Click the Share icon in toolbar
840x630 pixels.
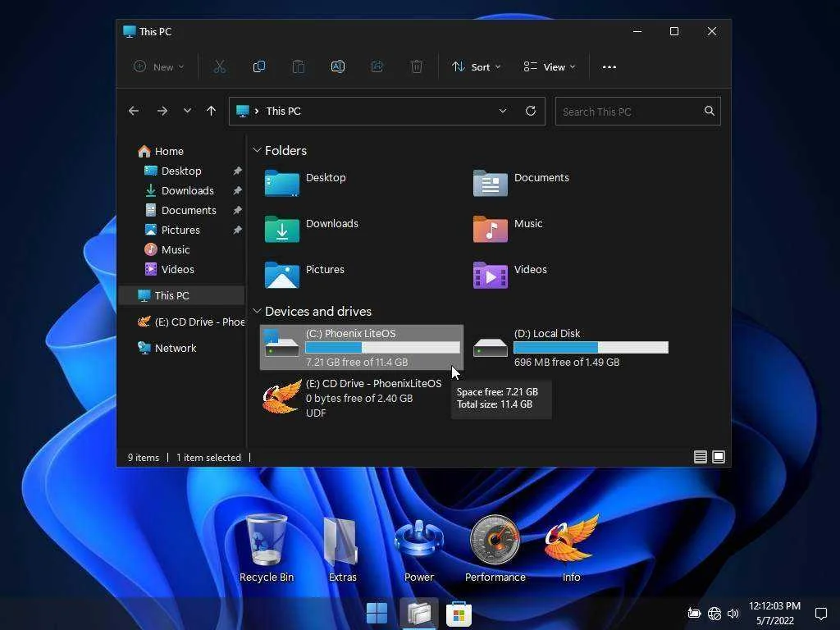pyautogui.click(x=377, y=67)
